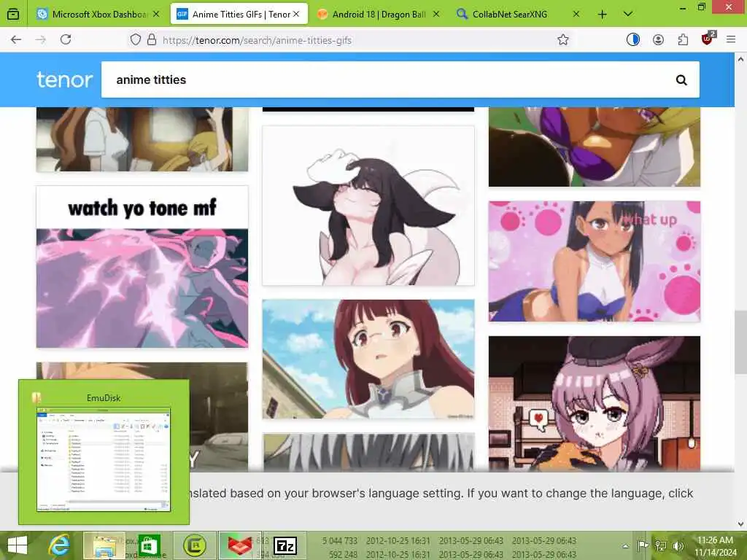Reload the page with the refresh icon

66,39
